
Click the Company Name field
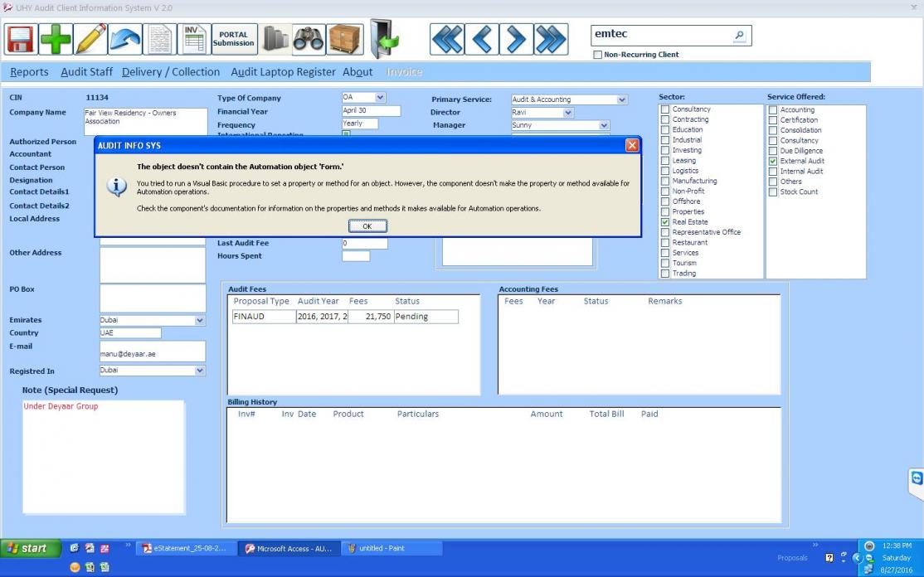145,121
